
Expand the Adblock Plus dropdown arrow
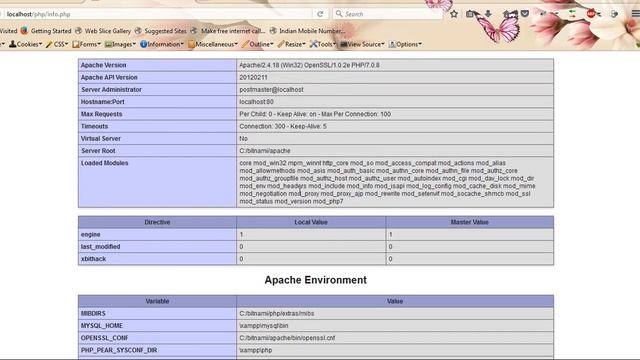[x=599, y=14]
